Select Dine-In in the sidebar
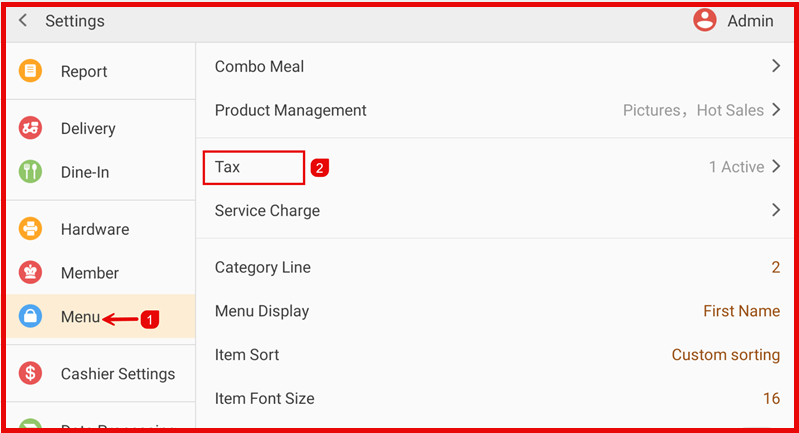This screenshot has width=799, height=433. click(x=85, y=172)
